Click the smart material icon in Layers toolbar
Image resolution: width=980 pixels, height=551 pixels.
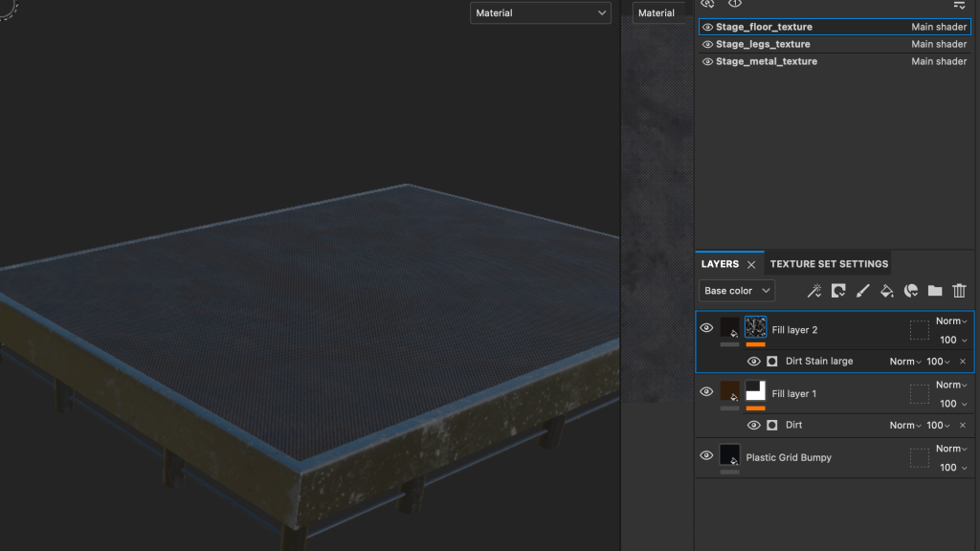click(x=911, y=291)
